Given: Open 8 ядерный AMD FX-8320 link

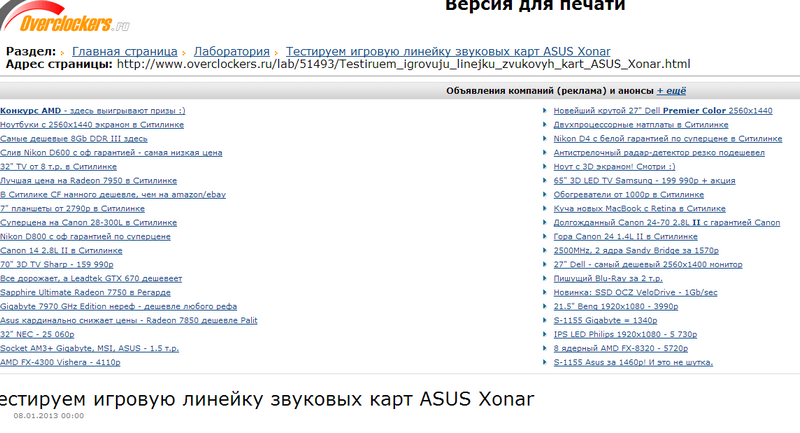Looking at the screenshot, I should 620,348.
